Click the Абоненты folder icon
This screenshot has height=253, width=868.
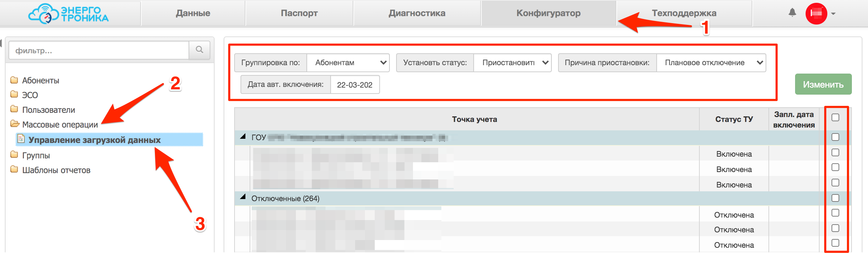(14, 80)
